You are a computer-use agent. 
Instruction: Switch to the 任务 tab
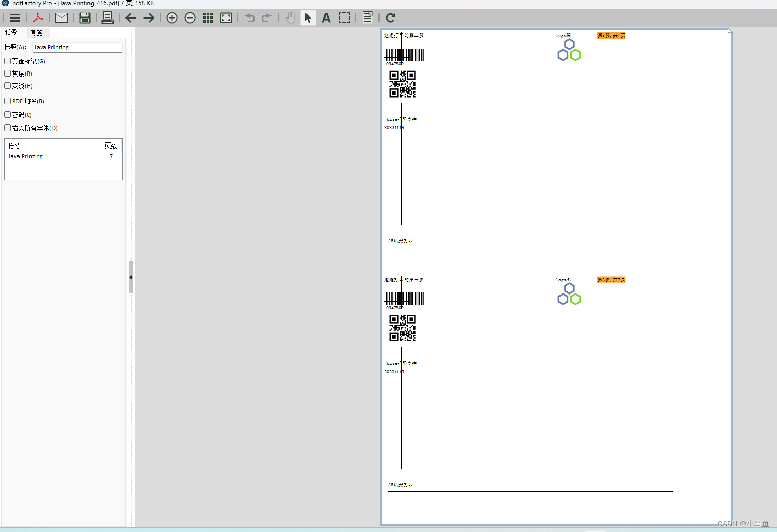(11, 32)
